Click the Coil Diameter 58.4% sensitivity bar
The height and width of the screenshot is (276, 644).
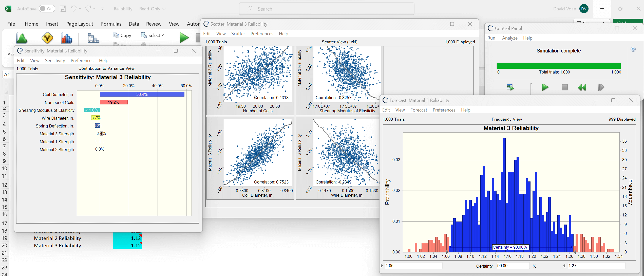point(142,94)
